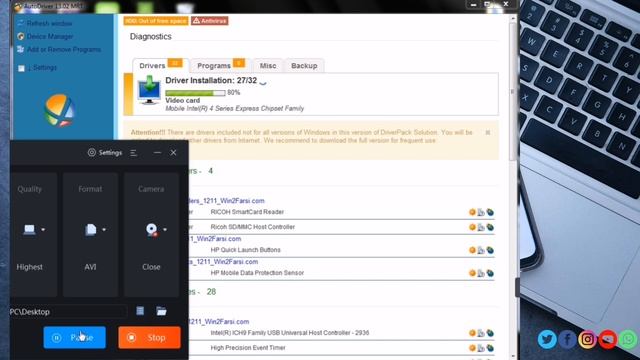Click the Antivirus warning badge

(210, 21)
